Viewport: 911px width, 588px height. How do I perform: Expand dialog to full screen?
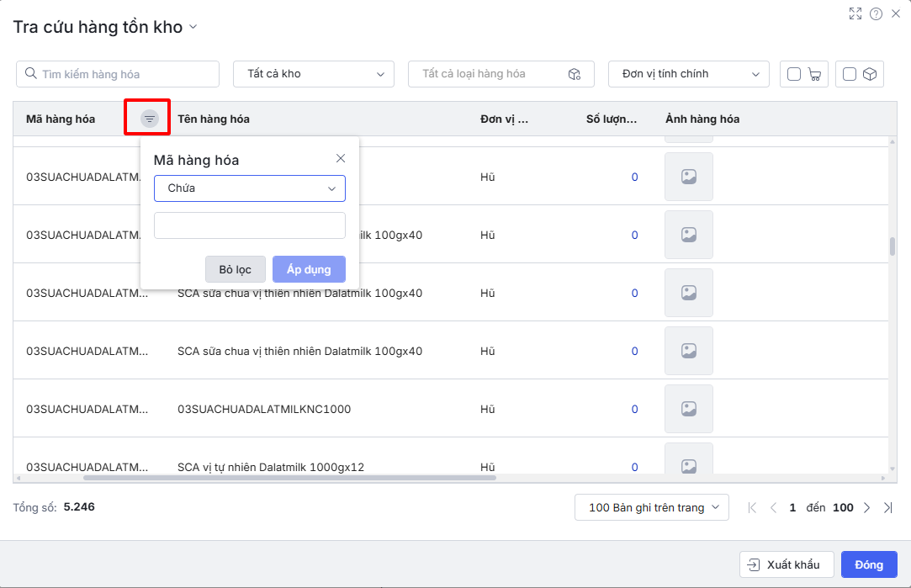(855, 13)
